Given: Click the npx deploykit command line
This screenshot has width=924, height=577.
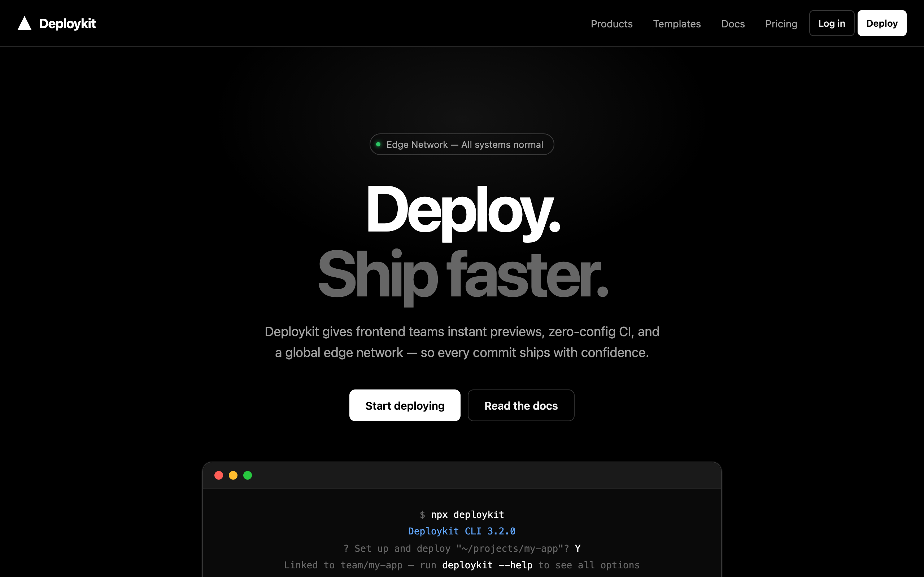Looking at the screenshot, I should tap(462, 514).
